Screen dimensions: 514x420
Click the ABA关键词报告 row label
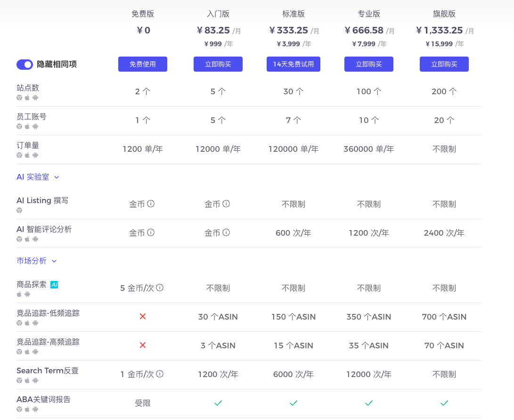[x=44, y=399]
